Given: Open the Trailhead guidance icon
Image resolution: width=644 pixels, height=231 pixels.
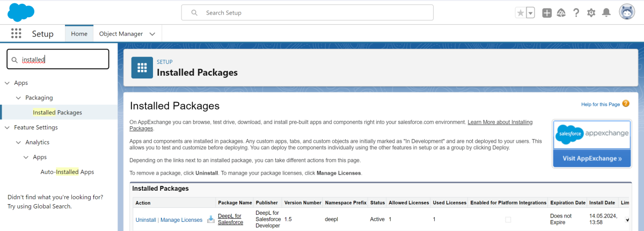Looking at the screenshot, I should [x=561, y=13].
